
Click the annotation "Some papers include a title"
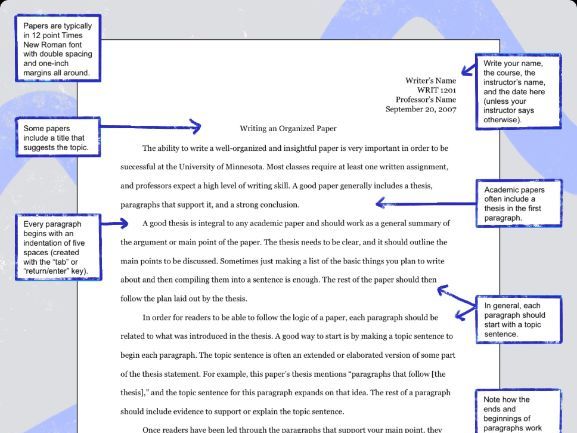[x=58, y=138]
